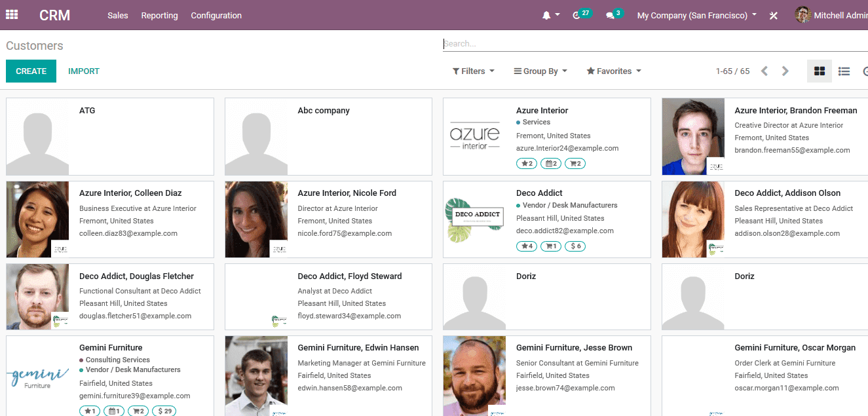Open the Sales menu
The image size is (868, 416).
[x=118, y=15]
